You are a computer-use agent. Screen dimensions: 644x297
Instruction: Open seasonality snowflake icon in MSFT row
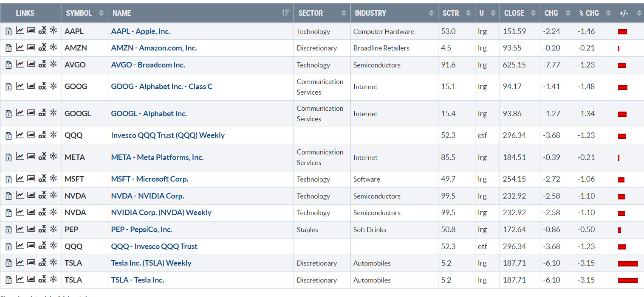pyautogui.click(x=53, y=178)
